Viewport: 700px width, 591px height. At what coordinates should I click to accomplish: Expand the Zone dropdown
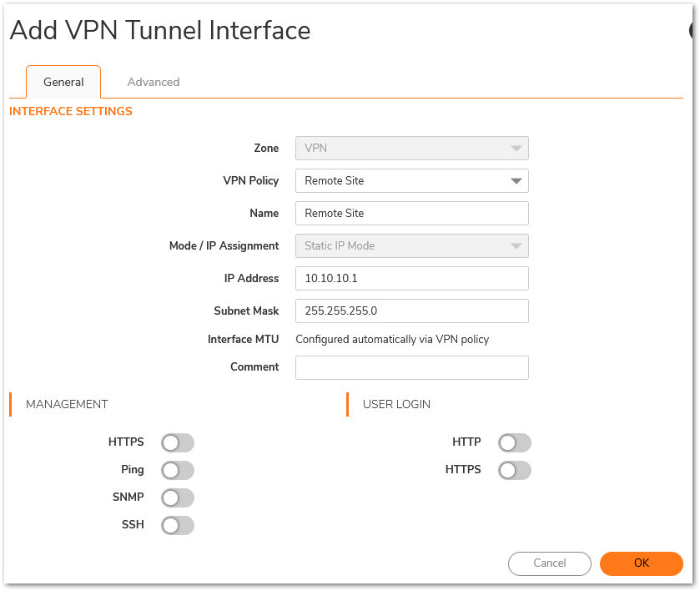coord(411,148)
